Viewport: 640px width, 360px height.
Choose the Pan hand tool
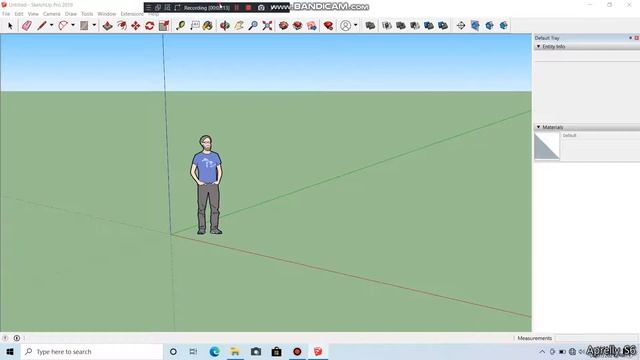(239, 26)
